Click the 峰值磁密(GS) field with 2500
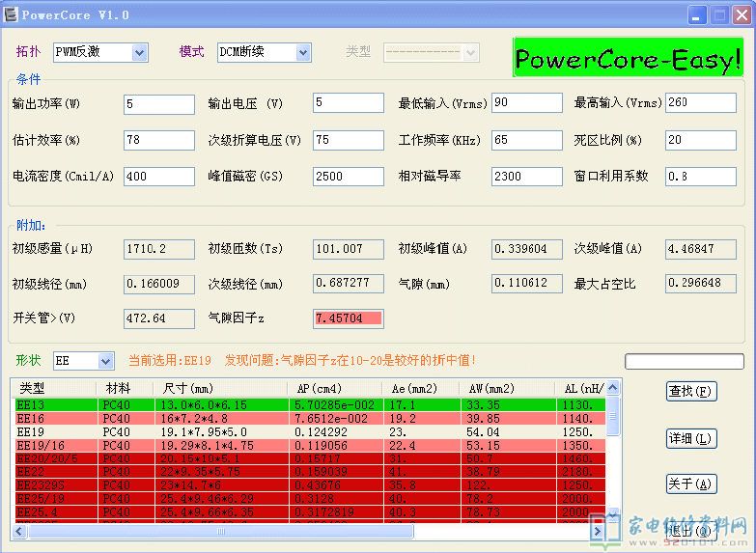This screenshot has height=553, width=756. point(349,177)
